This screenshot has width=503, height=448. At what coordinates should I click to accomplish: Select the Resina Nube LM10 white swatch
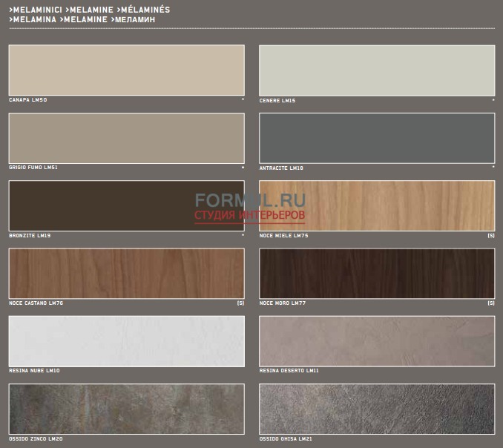[126, 340]
